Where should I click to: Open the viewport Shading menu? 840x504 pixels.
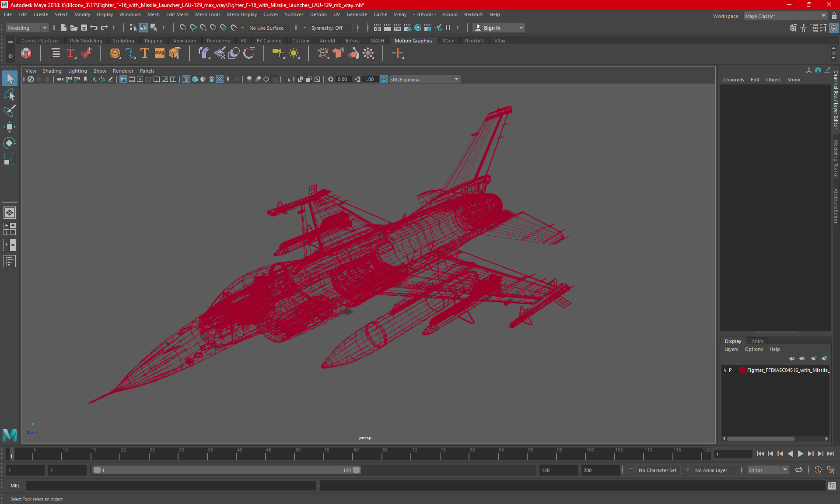point(52,71)
